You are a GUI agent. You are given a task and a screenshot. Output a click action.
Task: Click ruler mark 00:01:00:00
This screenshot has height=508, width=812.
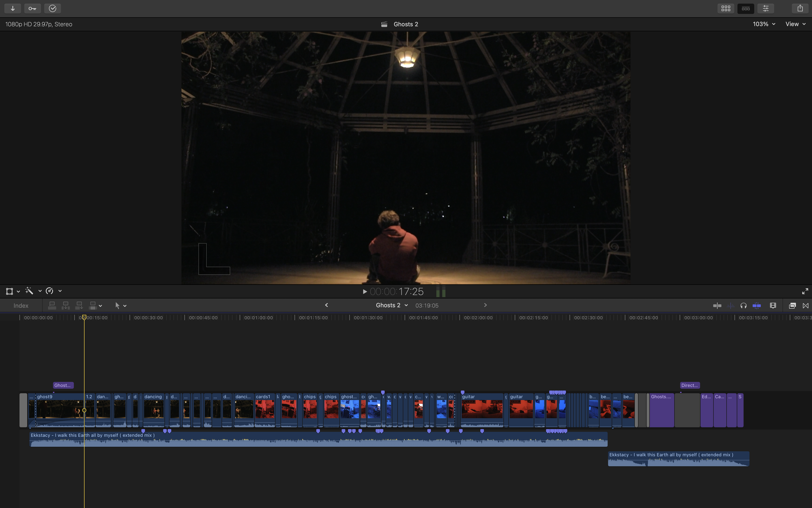click(258, 317)
